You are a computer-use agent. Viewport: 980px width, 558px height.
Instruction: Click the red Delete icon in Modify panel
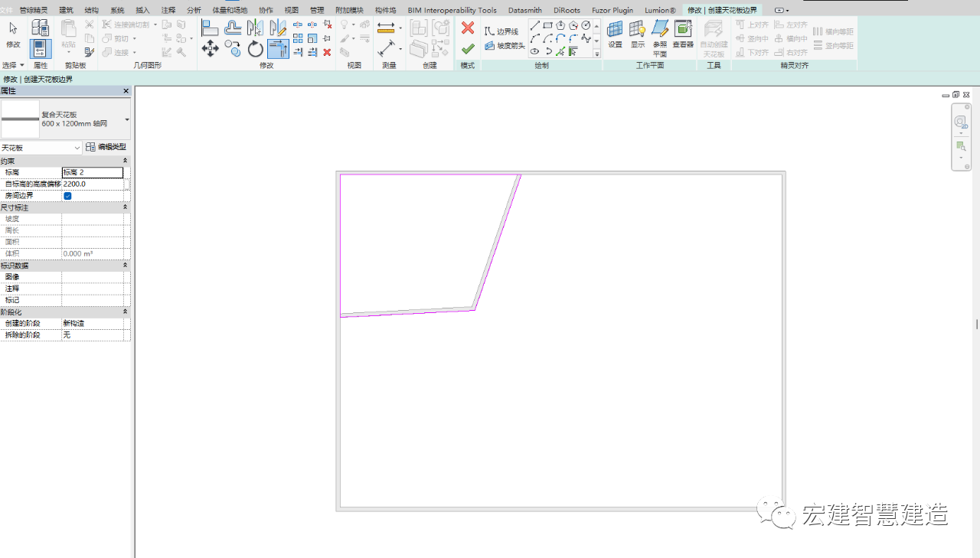coord(327,52)
